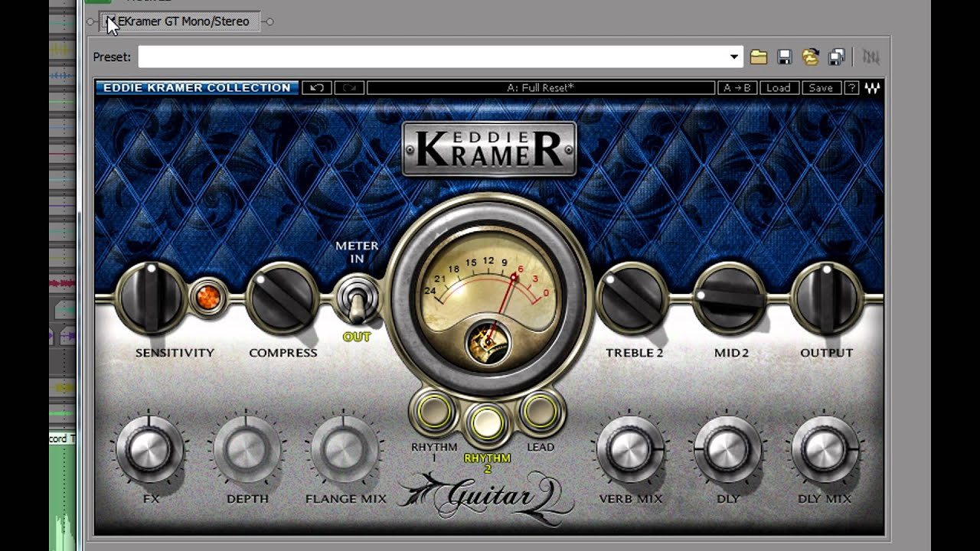
Task: Undo the last plugin change
Action: point(316,88)
